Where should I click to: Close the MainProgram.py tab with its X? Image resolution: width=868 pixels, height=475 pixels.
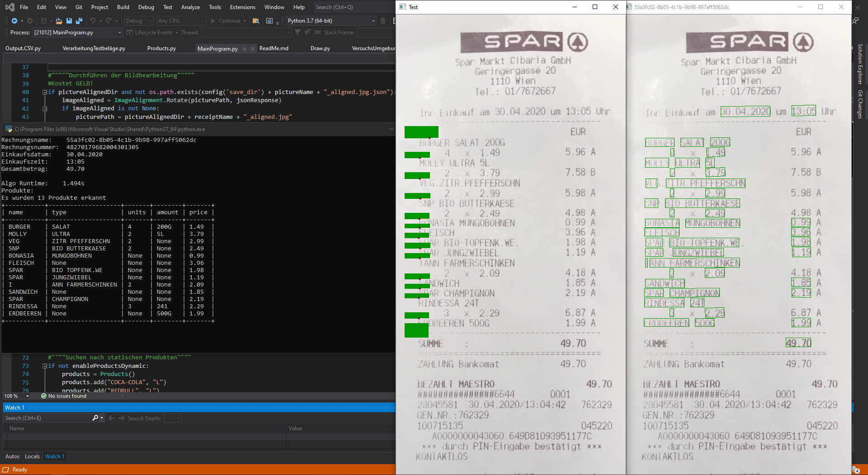tap(253, 49)
